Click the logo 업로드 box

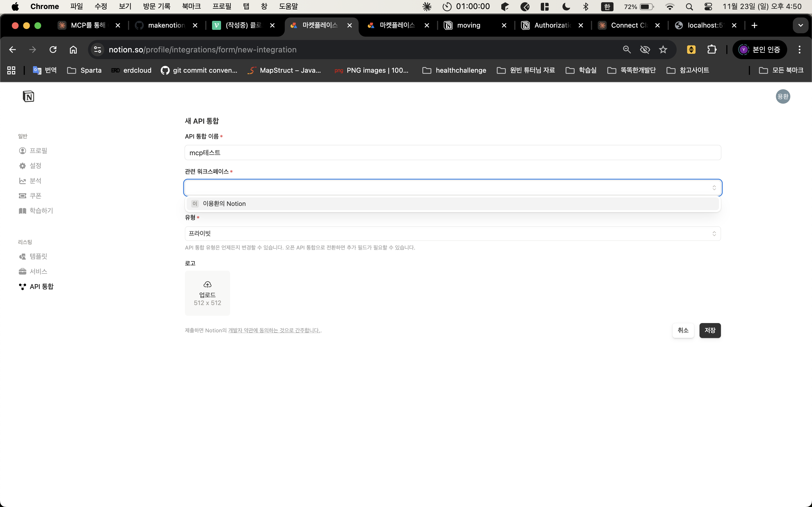(x=207, y=293)
